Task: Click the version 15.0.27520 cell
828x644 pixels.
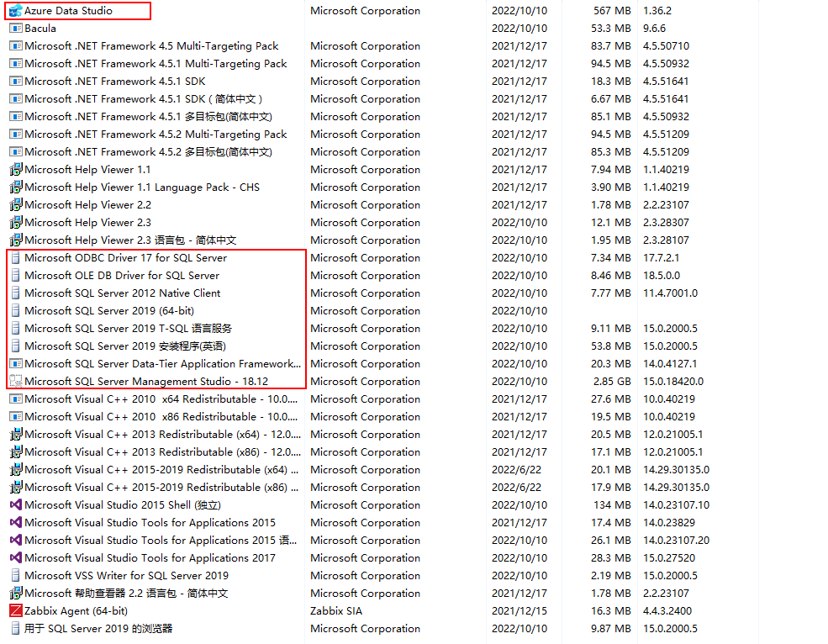Action: [669, 558]
